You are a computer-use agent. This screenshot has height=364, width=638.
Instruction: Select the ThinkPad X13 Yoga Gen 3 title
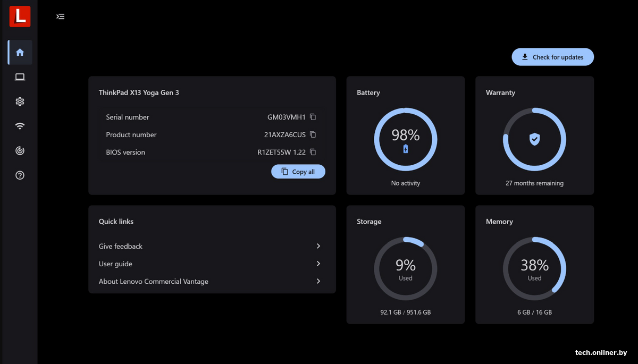[139, 92]
